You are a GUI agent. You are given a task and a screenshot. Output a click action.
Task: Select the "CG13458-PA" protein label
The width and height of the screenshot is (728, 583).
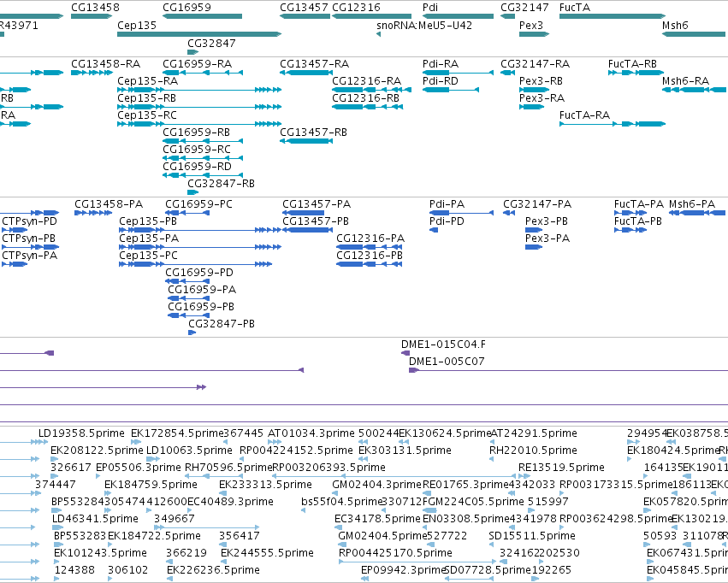[109, 204]
